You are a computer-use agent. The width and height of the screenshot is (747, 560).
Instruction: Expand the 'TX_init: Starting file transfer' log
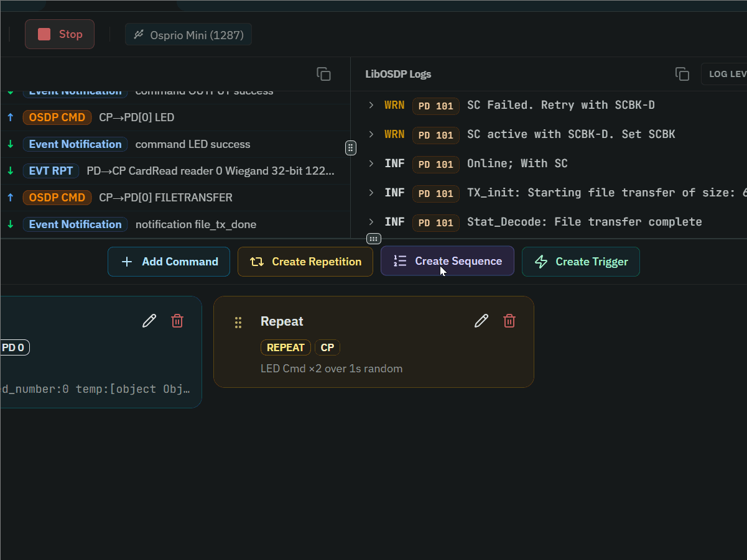pos(371,193)
